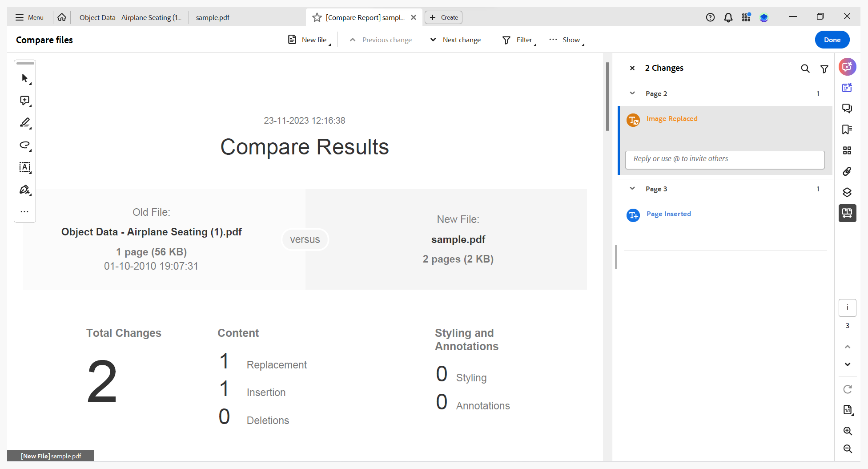Open the Attachments panel via paperclip icon
Viewport: 868px width, 469px height.
(847, 171)
